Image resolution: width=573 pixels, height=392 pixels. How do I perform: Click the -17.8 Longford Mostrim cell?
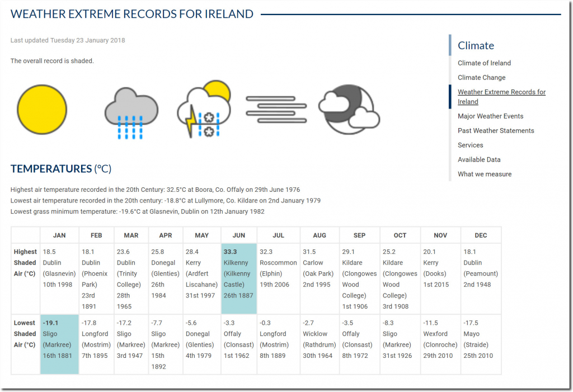(x=96, y=344)
